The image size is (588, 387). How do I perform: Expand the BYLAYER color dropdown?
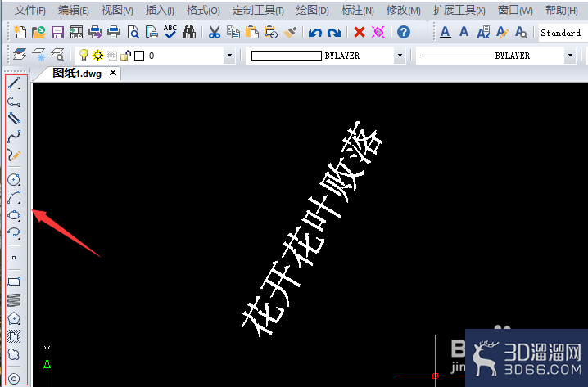(400, 56)
